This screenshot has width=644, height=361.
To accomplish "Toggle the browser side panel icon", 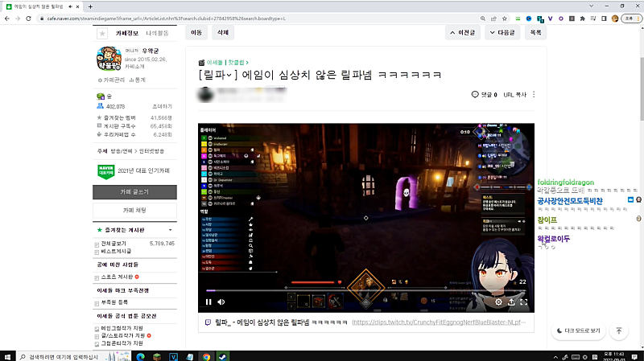I will pos(604,18).
